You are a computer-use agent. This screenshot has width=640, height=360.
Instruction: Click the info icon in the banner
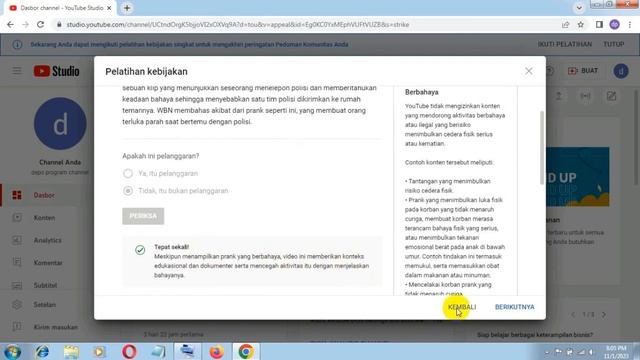(x=17, y=44)
